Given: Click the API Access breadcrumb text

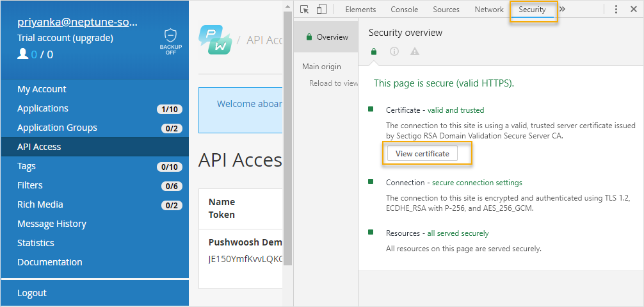Looking at the screenshot, I should click(x=264, y=40).
